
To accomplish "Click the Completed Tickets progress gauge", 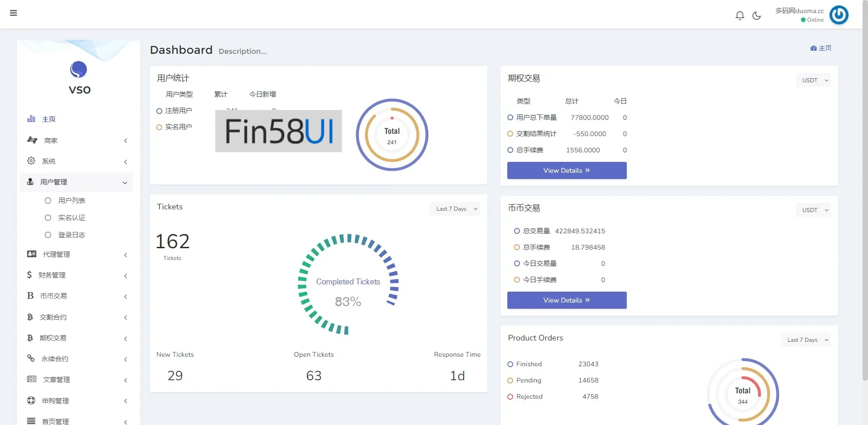I will (x=348, y=284).
